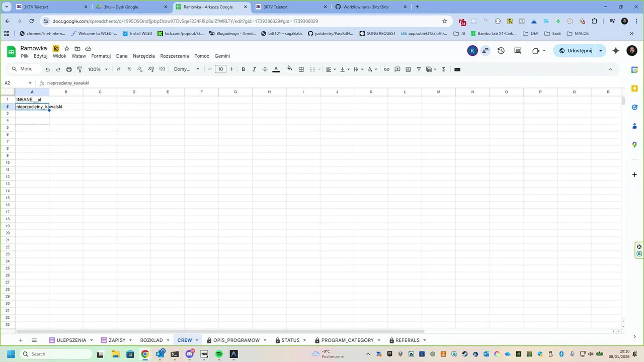Click the Udostępnij share button

click(x=576, y=51)
